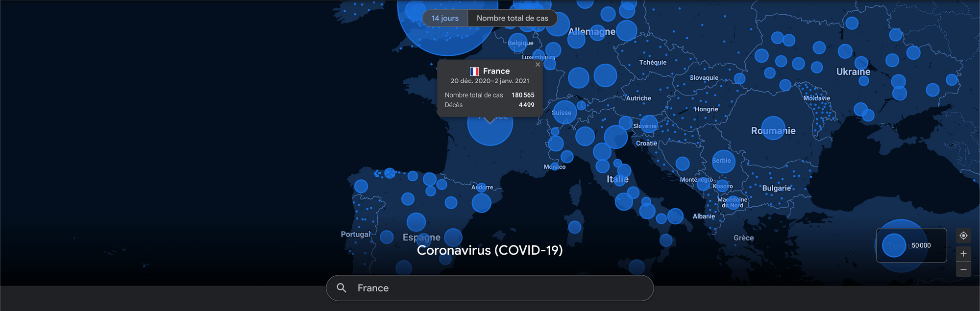Center map on my location
The width and height of the screenshot is (980, 311).
(x=963, y=236)
